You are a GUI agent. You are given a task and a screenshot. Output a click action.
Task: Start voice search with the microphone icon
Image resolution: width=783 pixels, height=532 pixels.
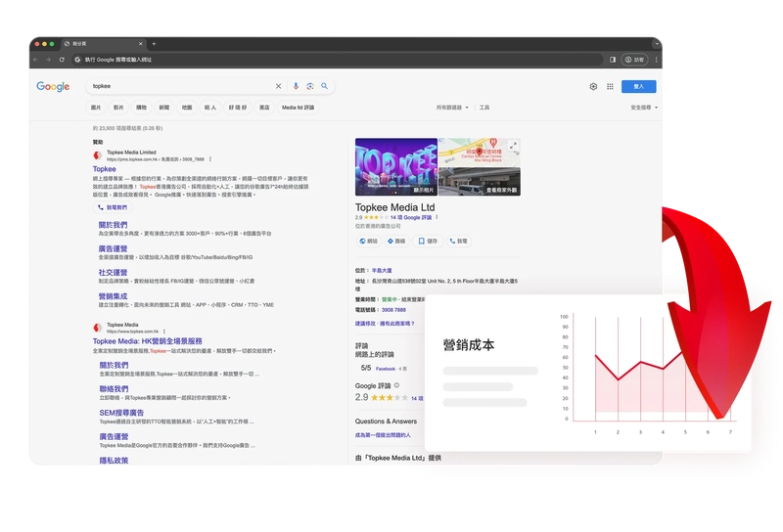click(x=297, y=86)
